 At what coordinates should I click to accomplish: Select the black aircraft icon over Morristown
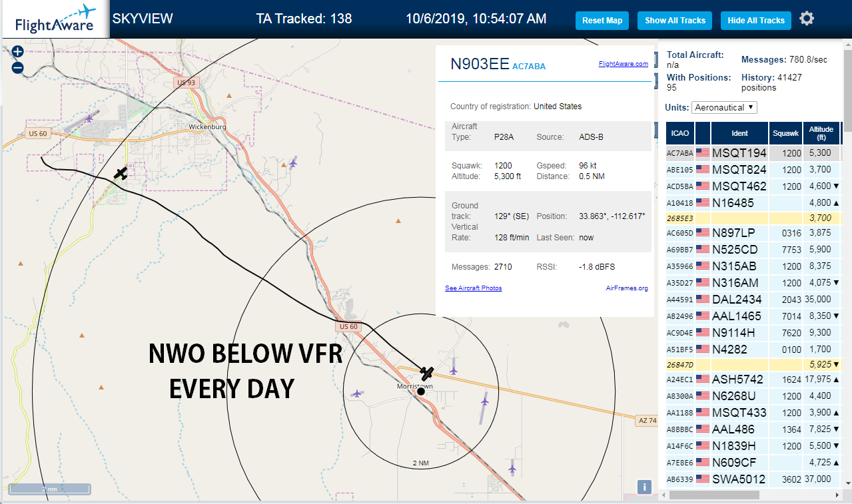click(x=427, y=372)
